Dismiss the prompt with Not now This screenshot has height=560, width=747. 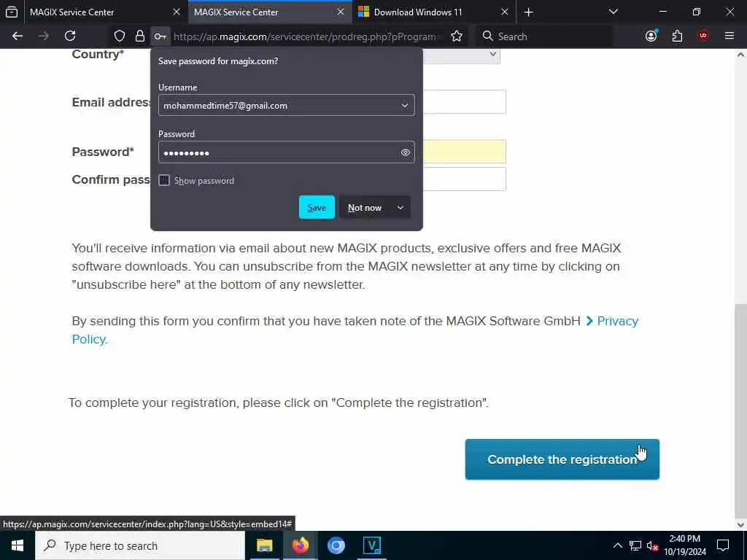[365, 208]
